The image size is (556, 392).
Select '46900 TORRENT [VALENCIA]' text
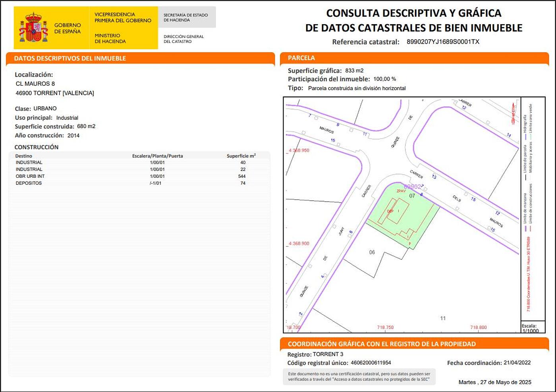point(55,93)
